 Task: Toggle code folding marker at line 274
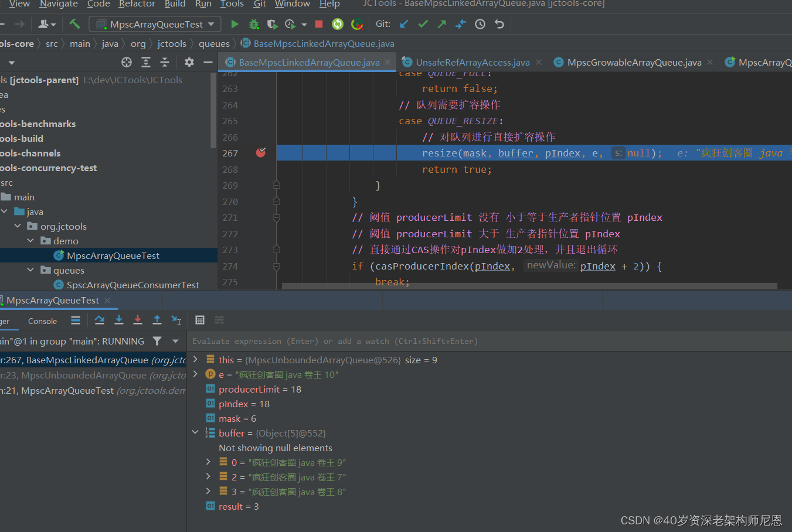coord(277,266)
